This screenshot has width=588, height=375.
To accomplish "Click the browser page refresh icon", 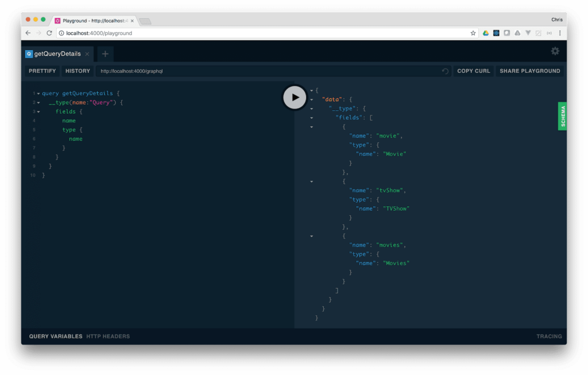I will pyautogui.click(x=49, y=33).
